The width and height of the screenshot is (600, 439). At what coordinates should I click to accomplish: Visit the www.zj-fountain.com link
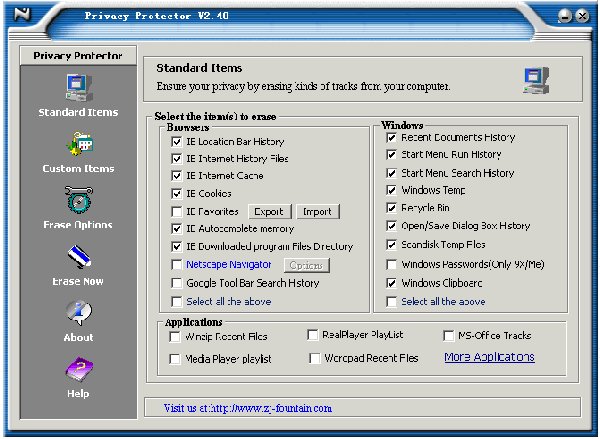click(x=248, y=408)
